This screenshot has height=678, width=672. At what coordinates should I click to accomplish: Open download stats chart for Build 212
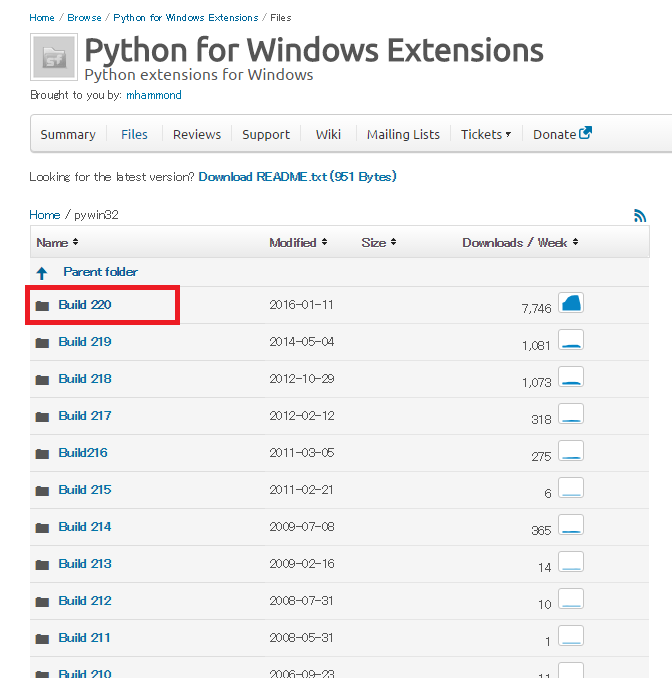[571, 598]
